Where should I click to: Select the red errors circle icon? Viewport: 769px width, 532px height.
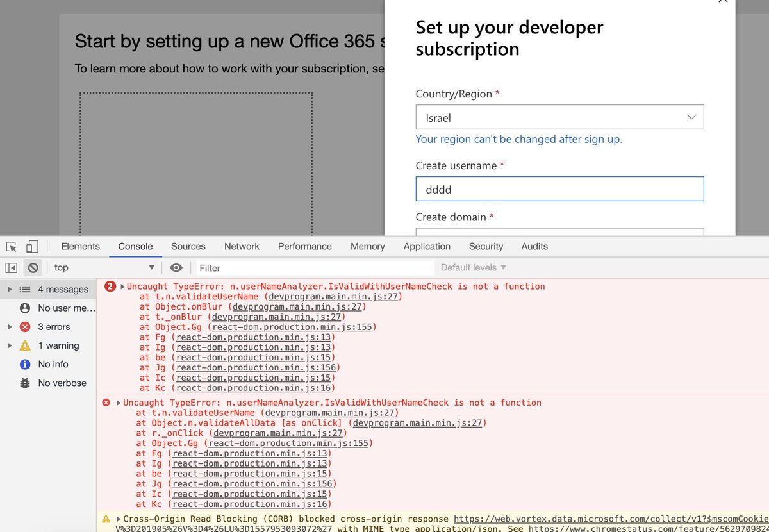[25, 327]
